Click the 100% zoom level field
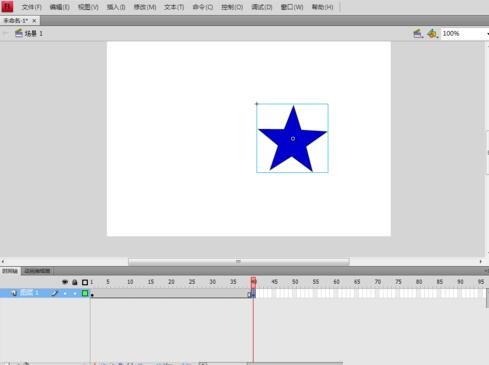This screenshot has height=365, width=489. [x=463, y=34]
